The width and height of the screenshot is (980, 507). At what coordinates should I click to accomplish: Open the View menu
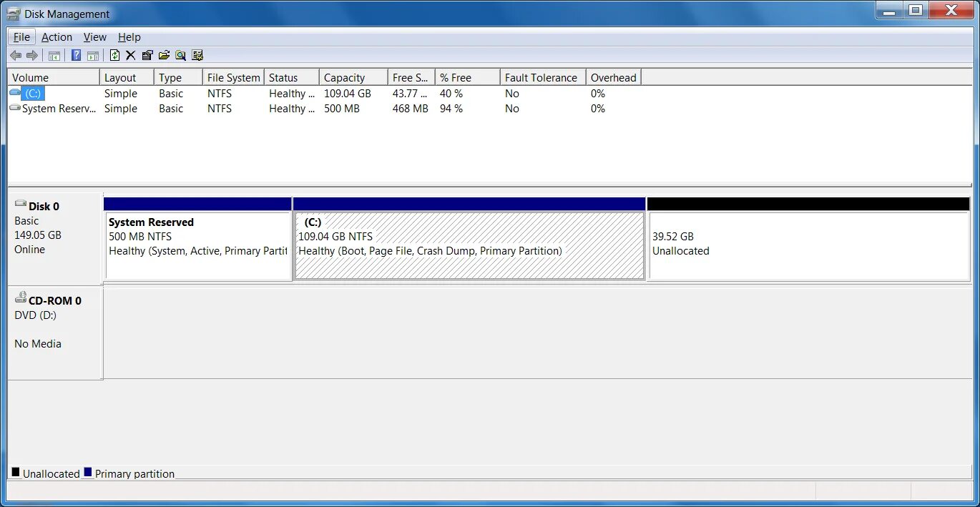[x=94, y=37]
